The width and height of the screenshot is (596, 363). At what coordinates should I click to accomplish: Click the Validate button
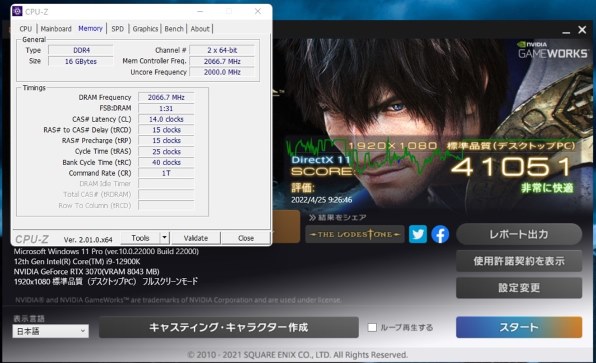(196, 238)
